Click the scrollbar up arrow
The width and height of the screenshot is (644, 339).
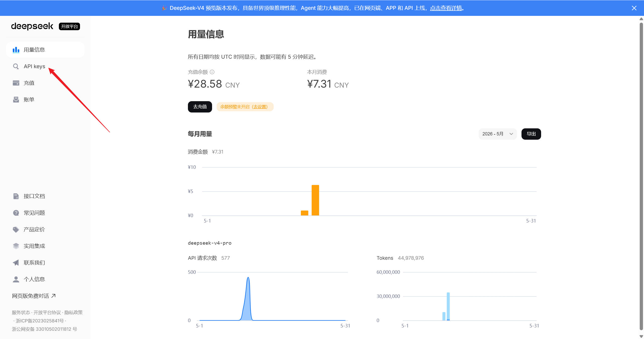(641, 19)
